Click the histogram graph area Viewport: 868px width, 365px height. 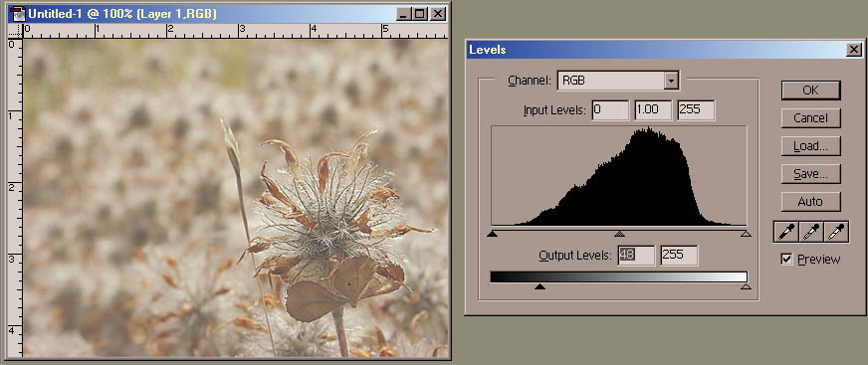click(619, 175)
